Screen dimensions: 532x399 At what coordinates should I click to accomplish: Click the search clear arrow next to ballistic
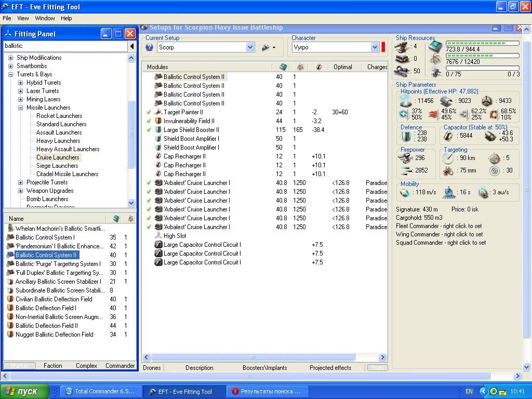tap(132, 46)
